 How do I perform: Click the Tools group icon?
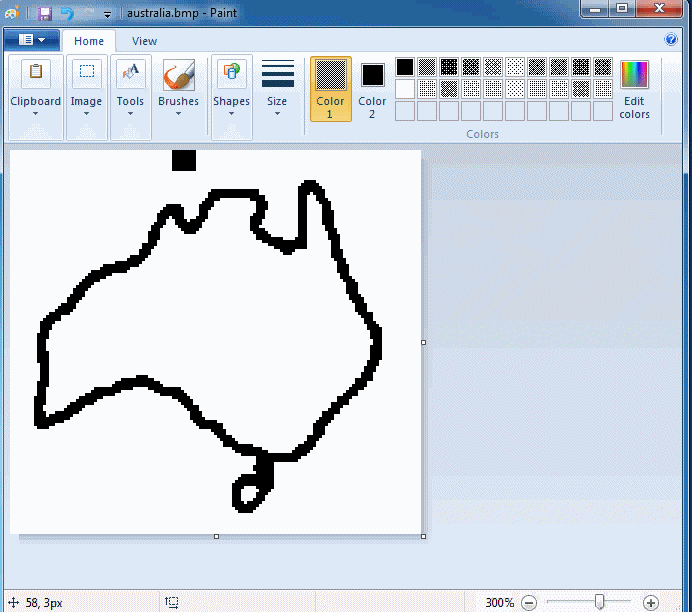pos(130,72)
